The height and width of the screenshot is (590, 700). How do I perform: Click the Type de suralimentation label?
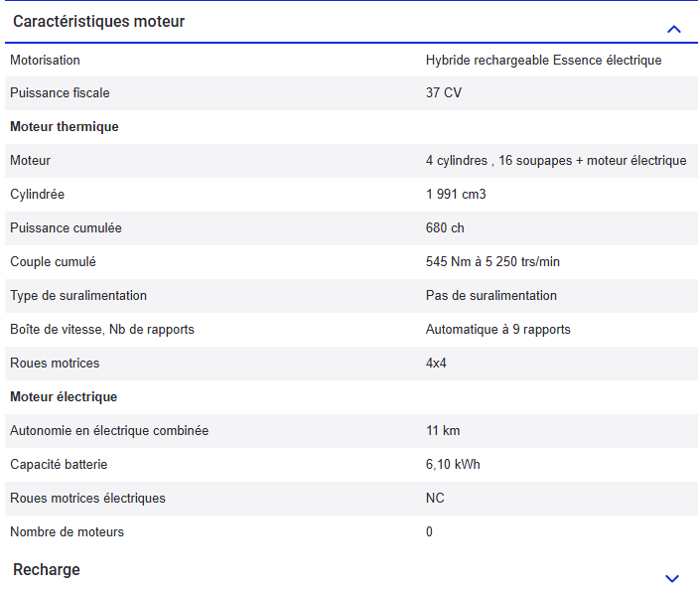tap(78, 296)
